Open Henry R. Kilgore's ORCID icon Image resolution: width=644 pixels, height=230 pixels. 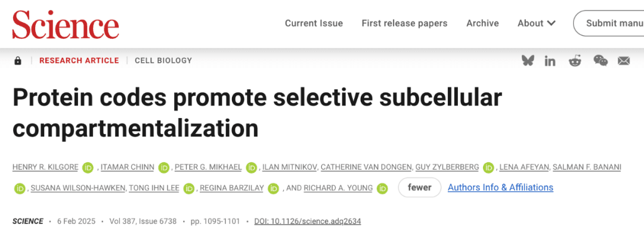point(88,167)
